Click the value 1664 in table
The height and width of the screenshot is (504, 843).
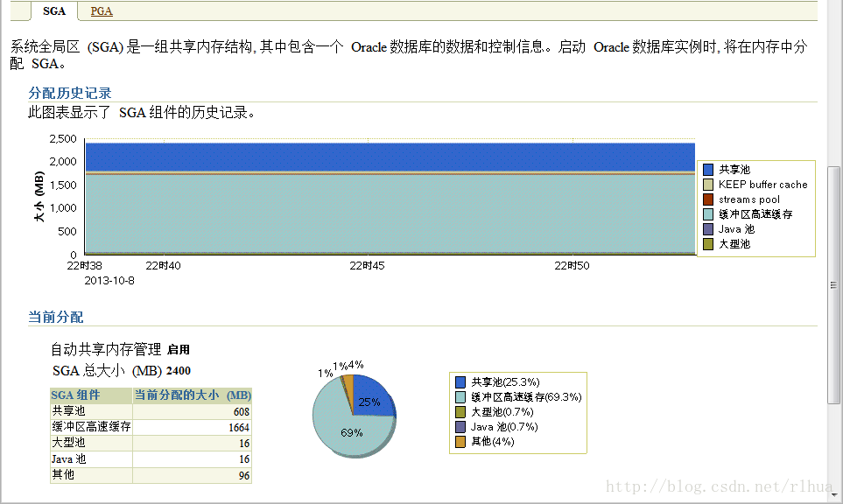click(239, 428)
